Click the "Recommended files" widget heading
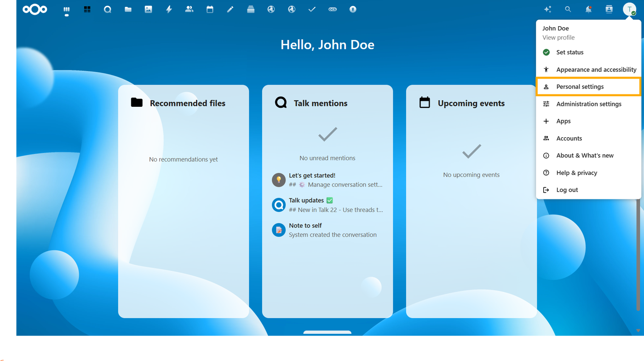 (188, 103)
